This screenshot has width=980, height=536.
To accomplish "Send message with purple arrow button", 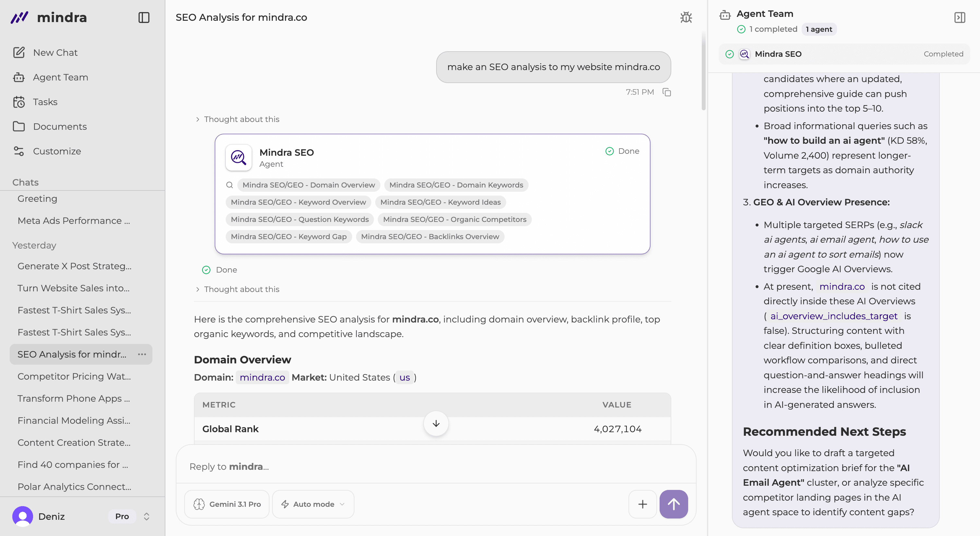I will pyautogui.click(x=673, y=504).
